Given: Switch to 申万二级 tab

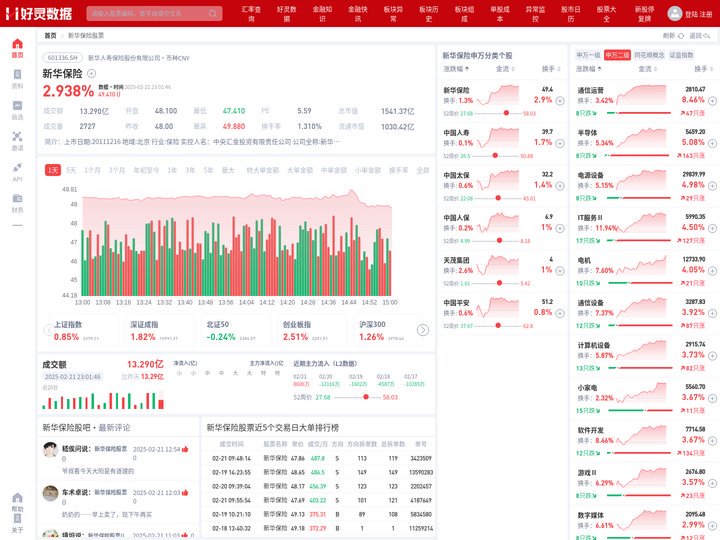Looking at the screenshot, I should 617,55.
